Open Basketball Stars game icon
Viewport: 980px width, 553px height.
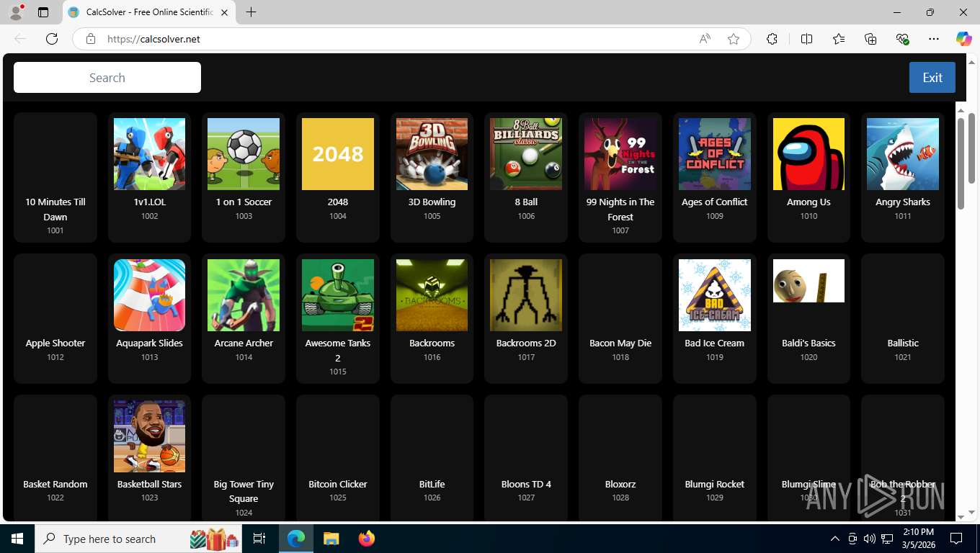[x=149, y=436]
